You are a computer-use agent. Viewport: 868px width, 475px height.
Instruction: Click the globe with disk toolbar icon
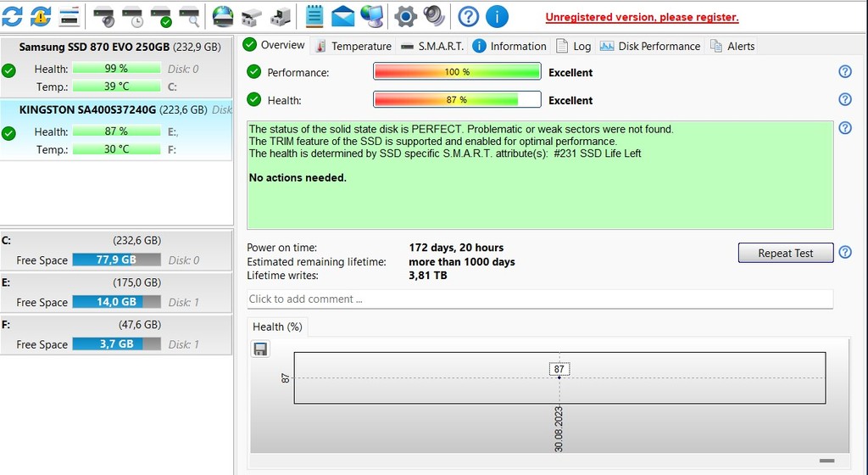[223, 16]
